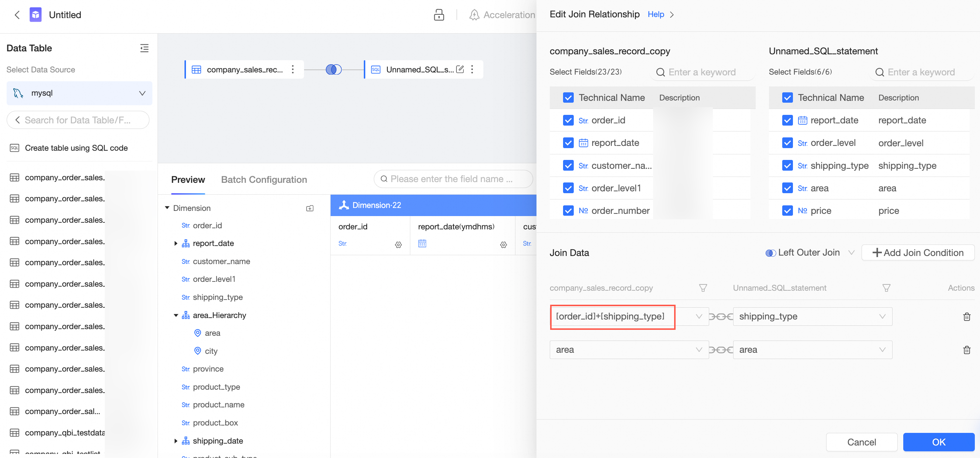Uncheck the order_number field checkbox
The image size is (980, 458).
568,211
